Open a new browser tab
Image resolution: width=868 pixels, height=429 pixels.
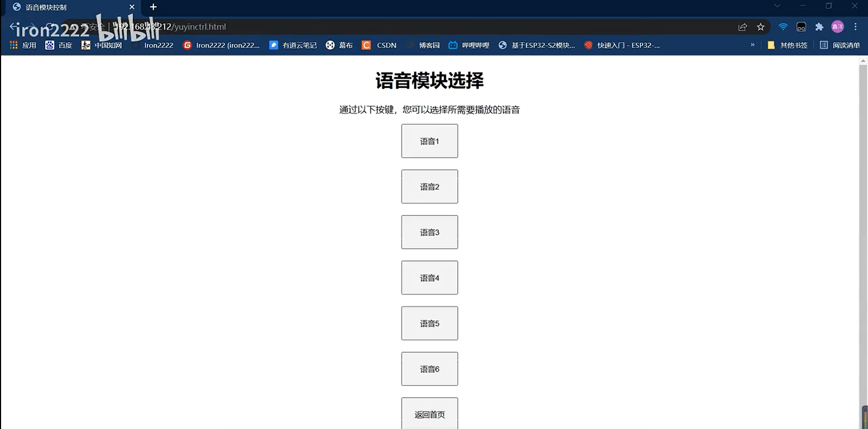[x=153, y=7]
